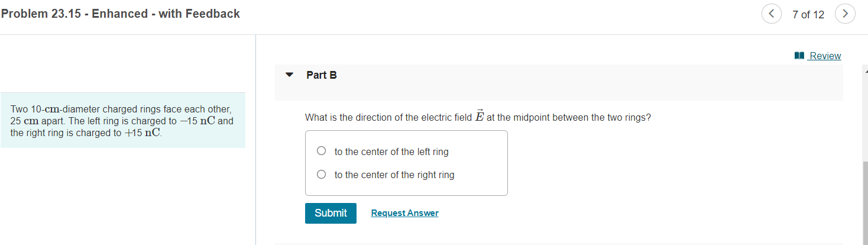Click the scrollbar up arrow
This screenshot has width=868, height=245.
(x=864, y=68)
